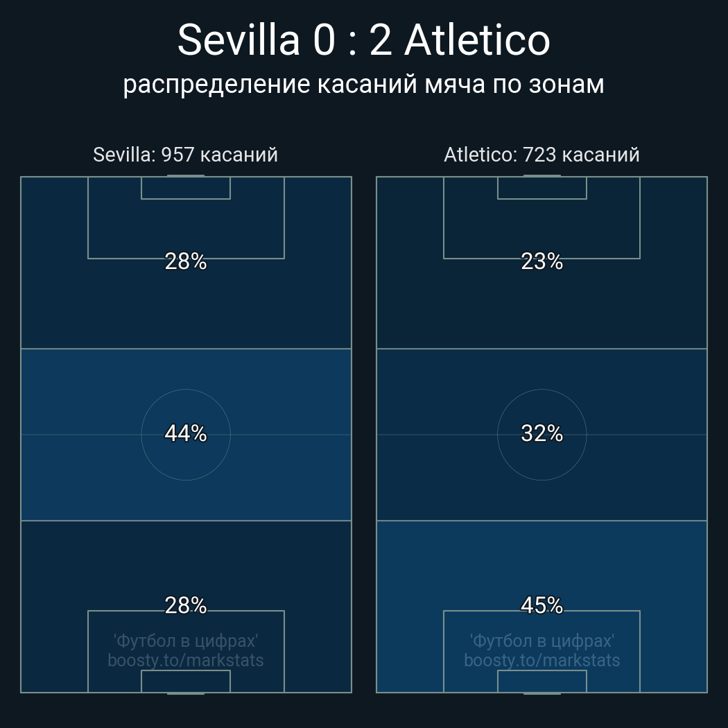Select the Sevilla: 957 касаний heading
This screenshot has height=728, width=728.
185,155
